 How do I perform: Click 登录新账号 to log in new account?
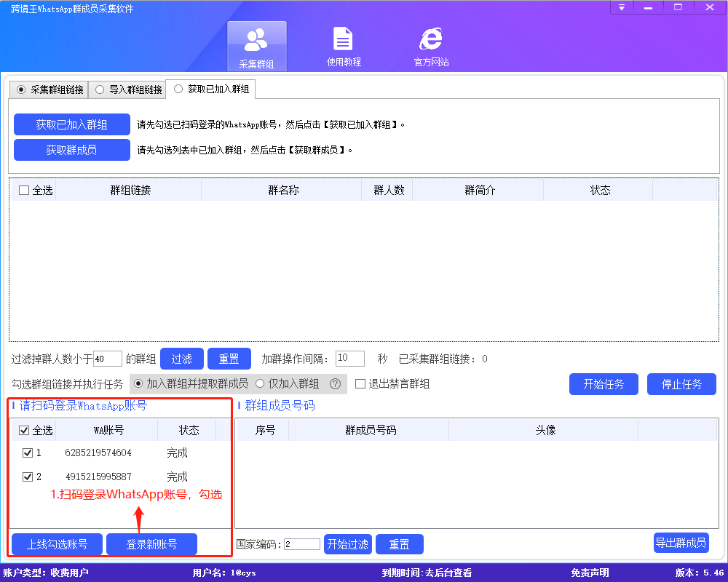pyautogui.click(x=151, y=543)
